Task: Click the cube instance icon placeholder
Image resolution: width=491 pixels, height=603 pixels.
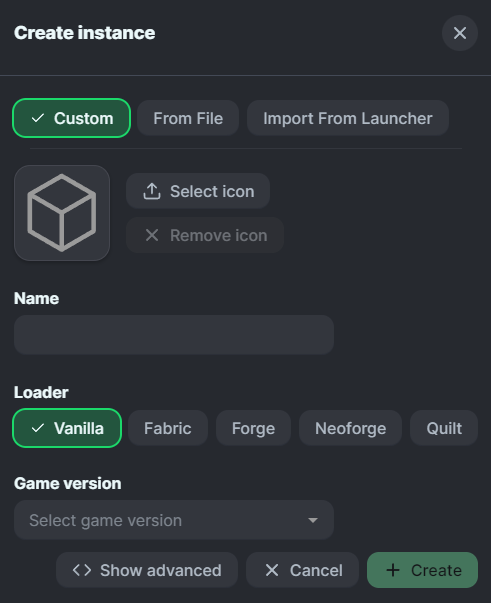Action: pos(62,213)
